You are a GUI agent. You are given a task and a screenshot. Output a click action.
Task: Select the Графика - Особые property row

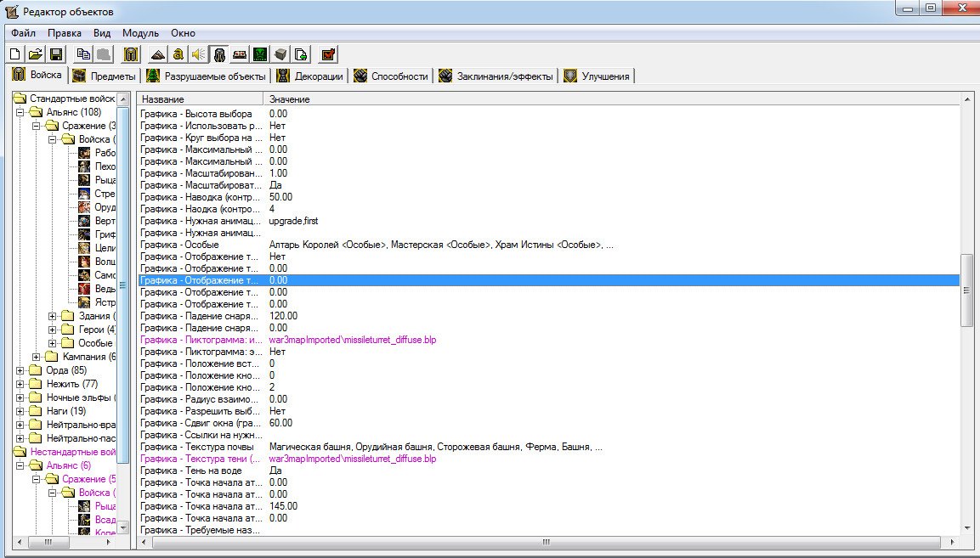tap(549, 245)
